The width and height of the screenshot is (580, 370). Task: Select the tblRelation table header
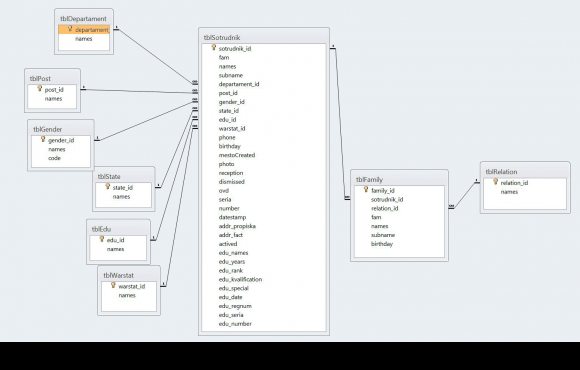pos(525,172)
